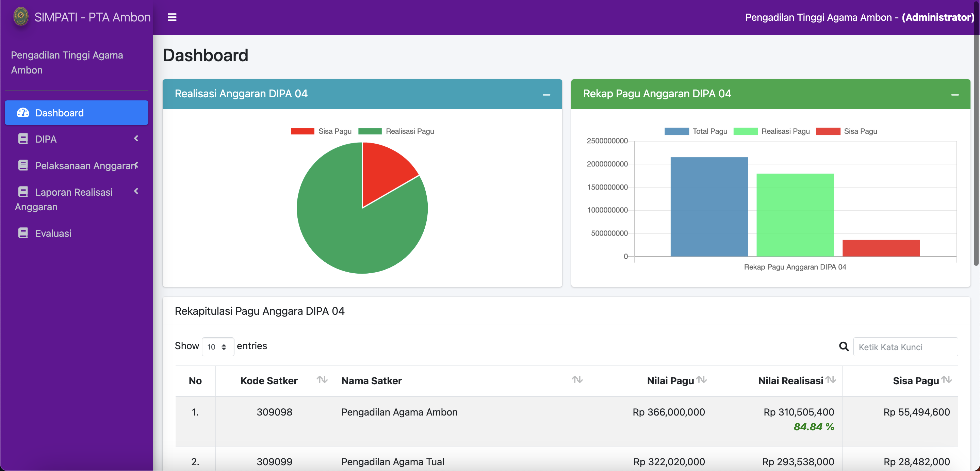Screen dimensions: 980x471
Task: Toggle Realisasi Pagu series in the pie legend
Action: pos(396,131)
